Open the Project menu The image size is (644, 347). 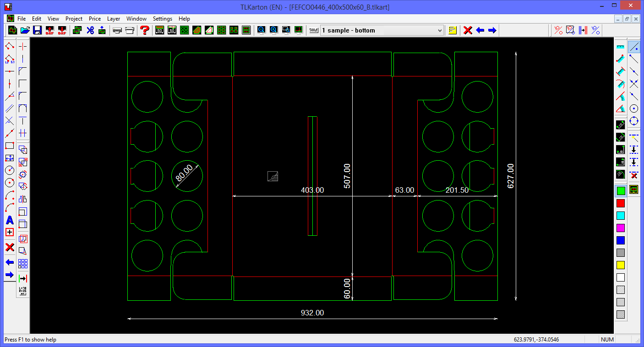(x=74, y=19)
